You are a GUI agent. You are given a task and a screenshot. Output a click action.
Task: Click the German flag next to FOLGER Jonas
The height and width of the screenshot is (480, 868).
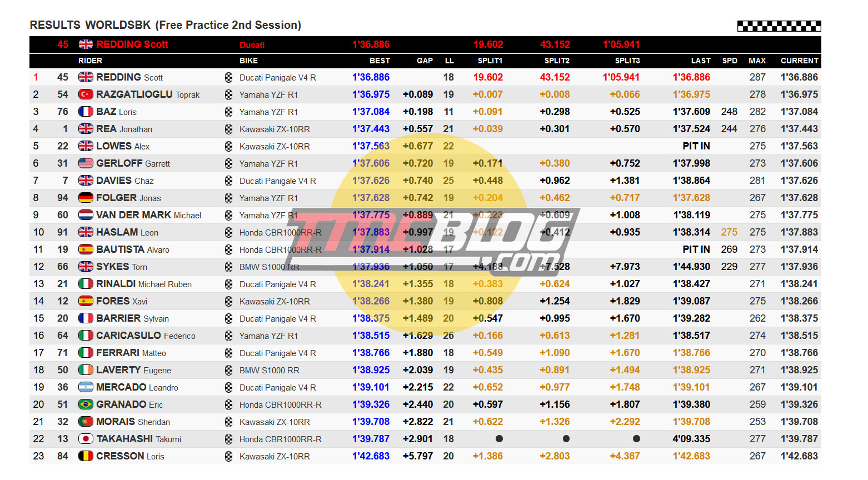[x=86, y=198]
